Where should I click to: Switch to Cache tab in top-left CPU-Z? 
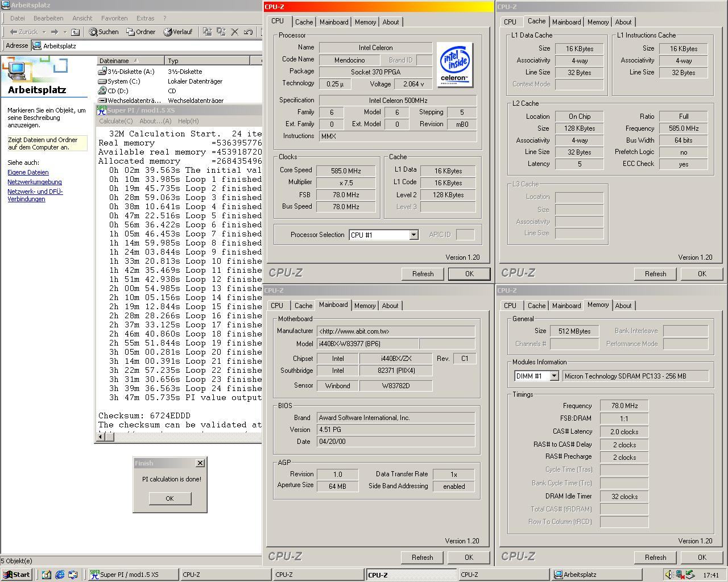tap(304, 22)
